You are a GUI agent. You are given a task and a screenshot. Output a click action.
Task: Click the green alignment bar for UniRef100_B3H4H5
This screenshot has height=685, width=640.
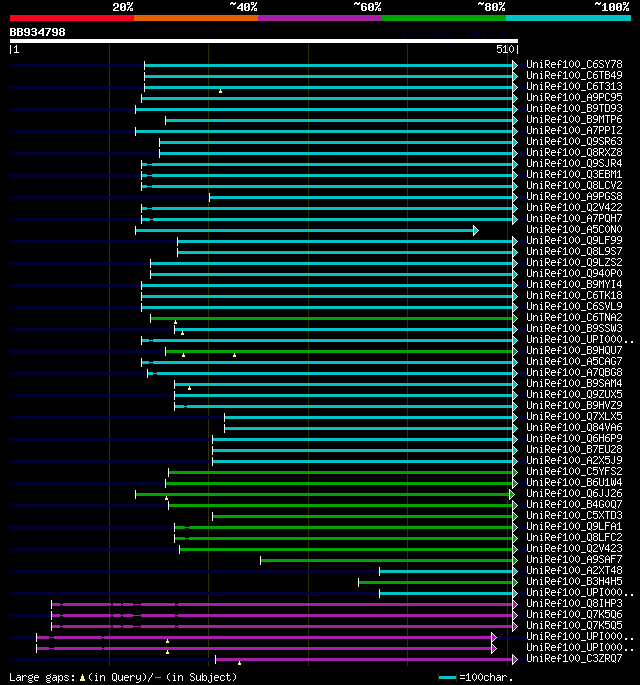click(436, 582)
